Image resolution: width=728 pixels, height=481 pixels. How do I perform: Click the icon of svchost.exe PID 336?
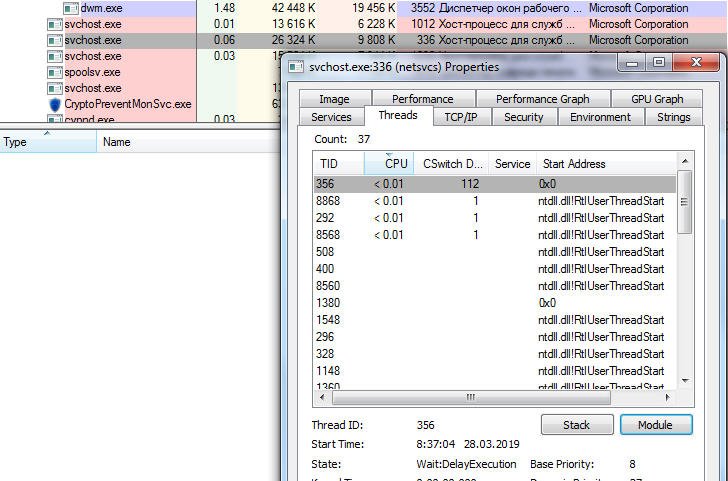click(x=55, y=40)
